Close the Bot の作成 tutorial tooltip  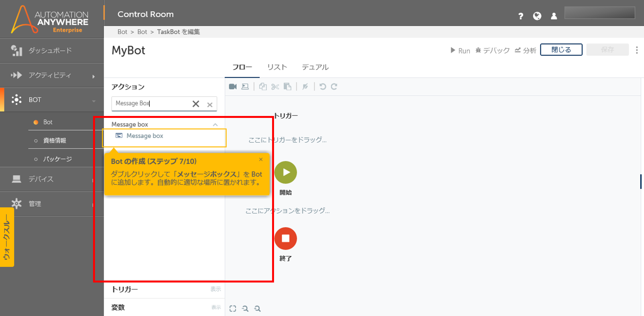261,159
